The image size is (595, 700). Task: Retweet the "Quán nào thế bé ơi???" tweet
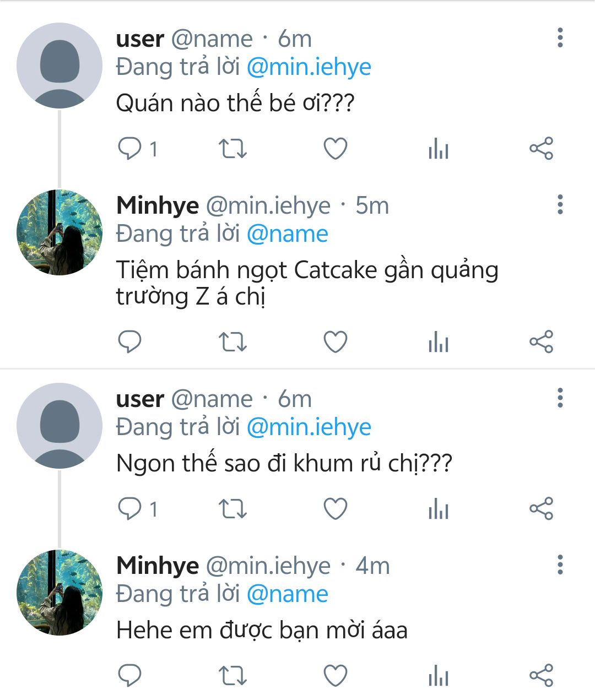[x=232, y=149]
